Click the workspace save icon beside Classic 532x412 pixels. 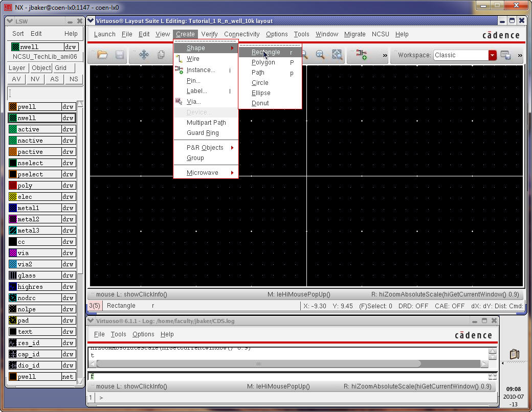pos(505,55)
